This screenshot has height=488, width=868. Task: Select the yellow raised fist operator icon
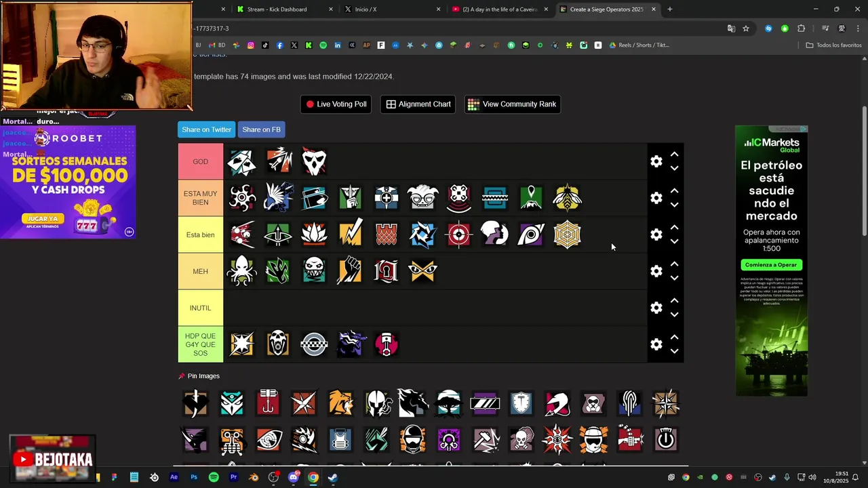coord(350,271)
